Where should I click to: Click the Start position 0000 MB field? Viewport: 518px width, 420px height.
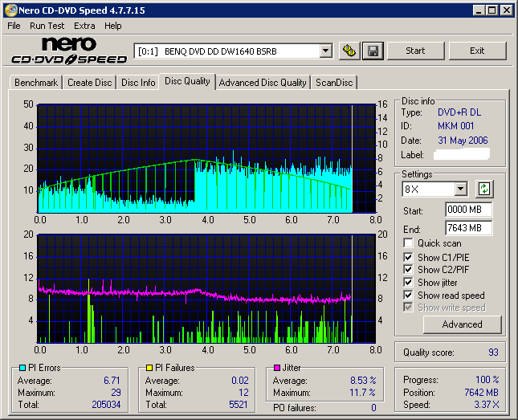tap(468, 210)
